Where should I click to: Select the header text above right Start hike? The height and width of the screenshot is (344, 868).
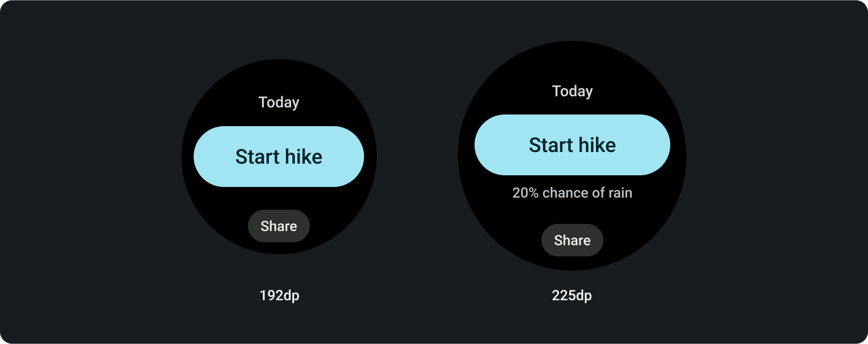(572, 91)
